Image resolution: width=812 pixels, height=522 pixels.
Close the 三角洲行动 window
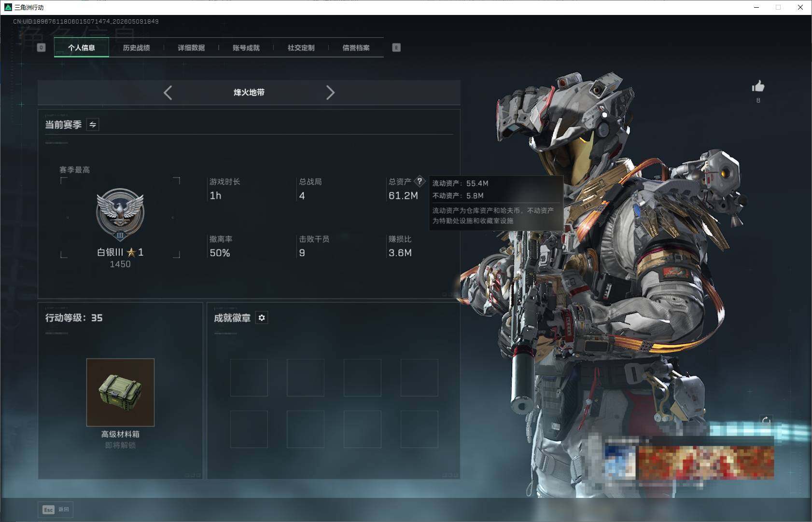coord(800,7)
